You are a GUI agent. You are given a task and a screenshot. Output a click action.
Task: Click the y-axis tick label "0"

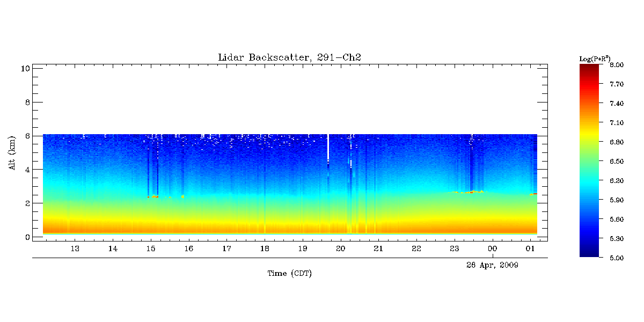point(27,237)
